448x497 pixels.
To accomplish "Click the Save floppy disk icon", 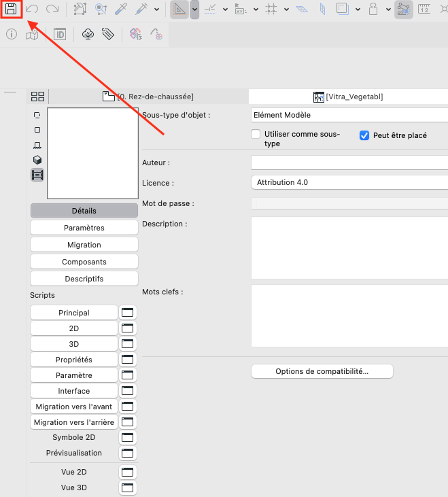I will [11, 10].
